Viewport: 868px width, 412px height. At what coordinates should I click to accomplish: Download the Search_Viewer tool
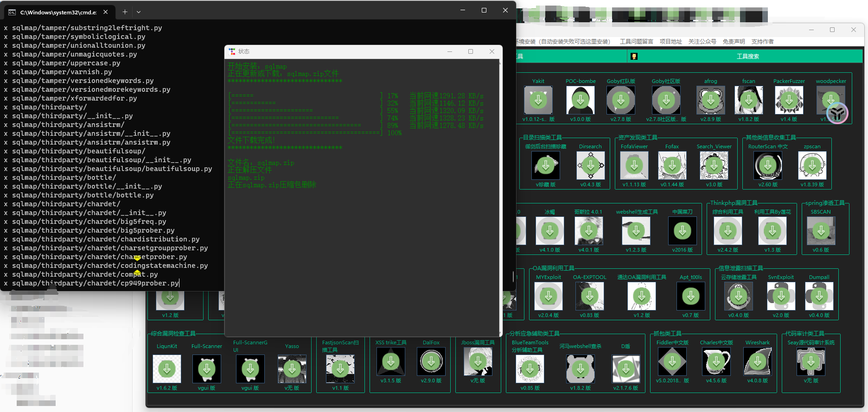coord(714,165)
